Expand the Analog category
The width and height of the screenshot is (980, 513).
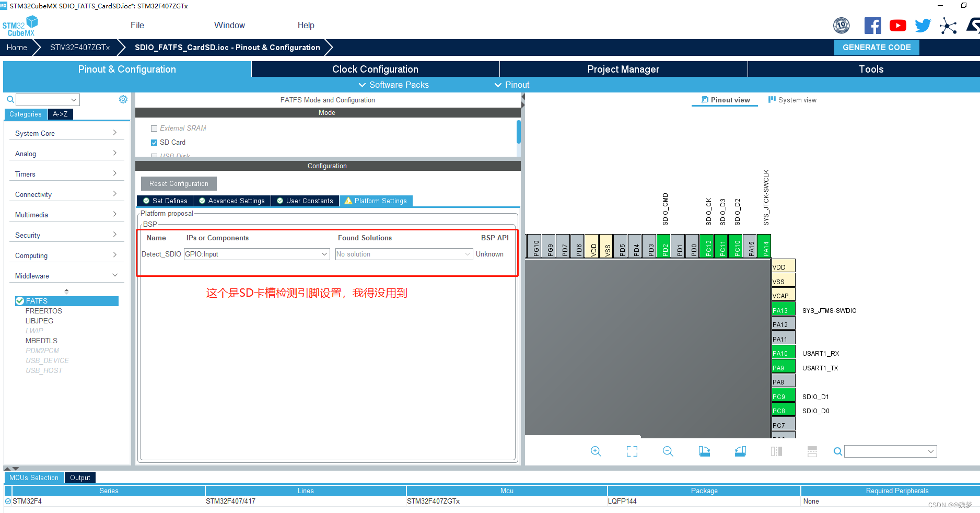pyautogui.click(x=66, y=154)
